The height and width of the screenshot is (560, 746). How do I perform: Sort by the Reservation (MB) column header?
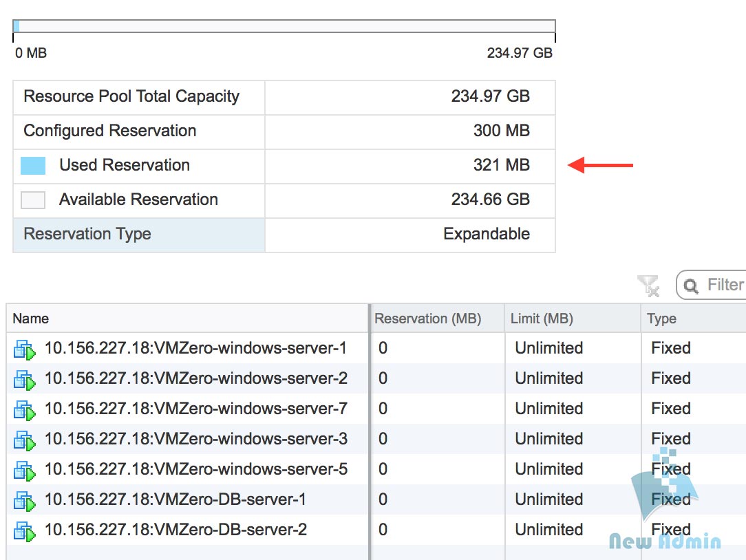(427, 319)
